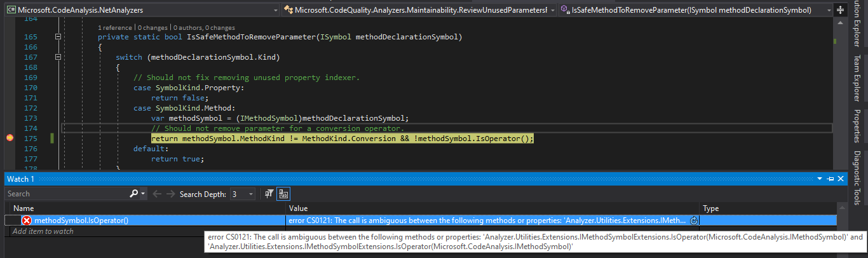Open the IsSafeMethodToRemoveParameter member dropdown
The height and width of the screenshot is (258, 868).
click(x=828, y=10)
